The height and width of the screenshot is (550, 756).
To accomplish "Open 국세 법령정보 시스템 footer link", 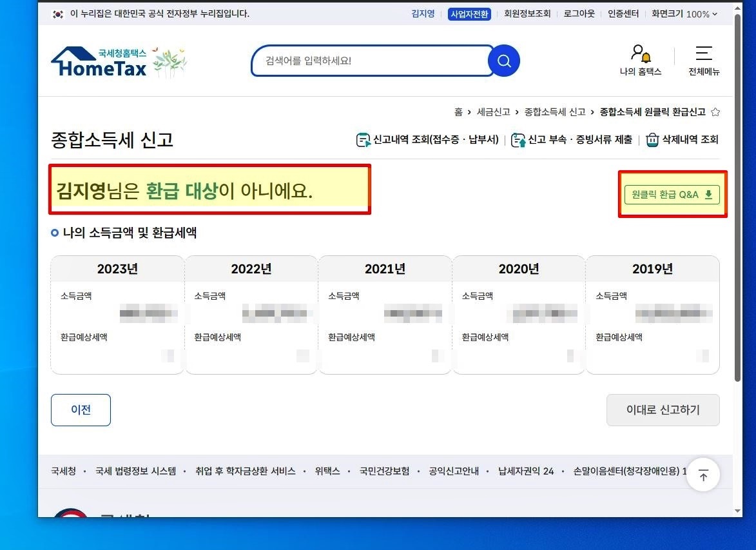I will pos(135,471).
